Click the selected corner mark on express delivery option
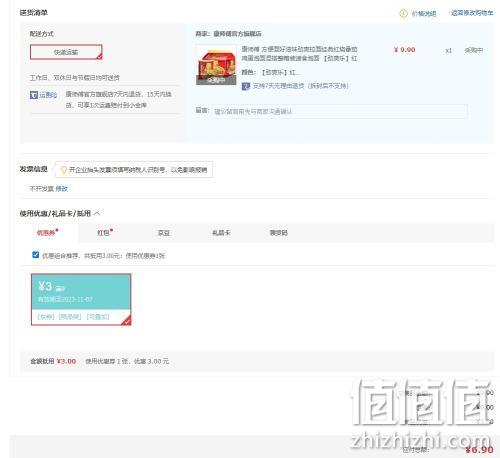500x458 pixels. point(99,56)
